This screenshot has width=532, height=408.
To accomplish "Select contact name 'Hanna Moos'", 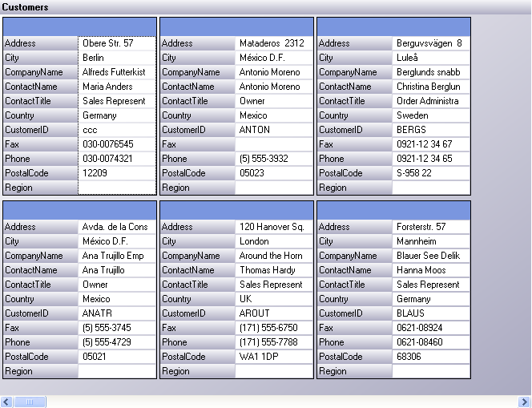I will pos(431,270).
